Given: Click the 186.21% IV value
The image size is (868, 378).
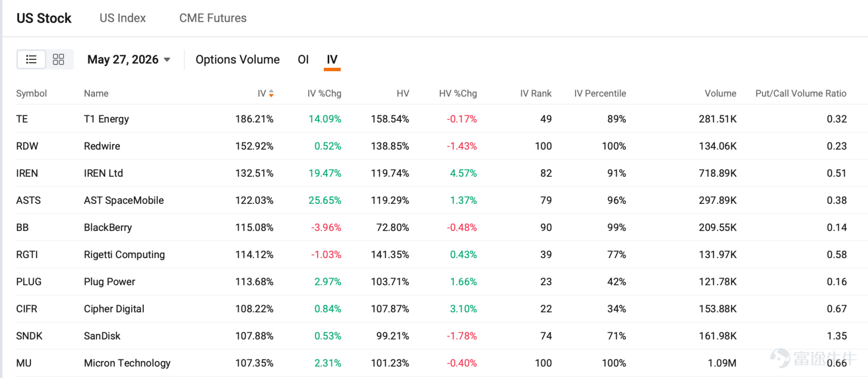Looking at the screenshot, I should pos(254,119).
